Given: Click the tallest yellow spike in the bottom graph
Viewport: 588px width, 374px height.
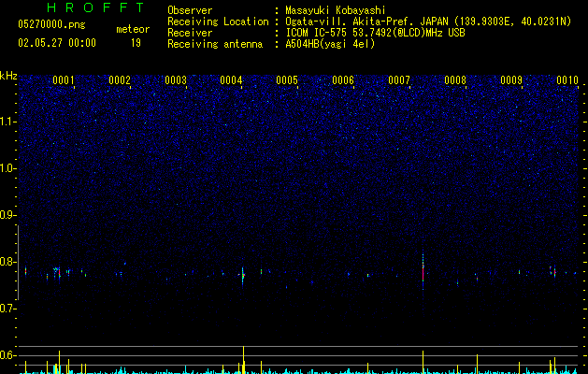Looking at the screenshot, I should (244, 360).
